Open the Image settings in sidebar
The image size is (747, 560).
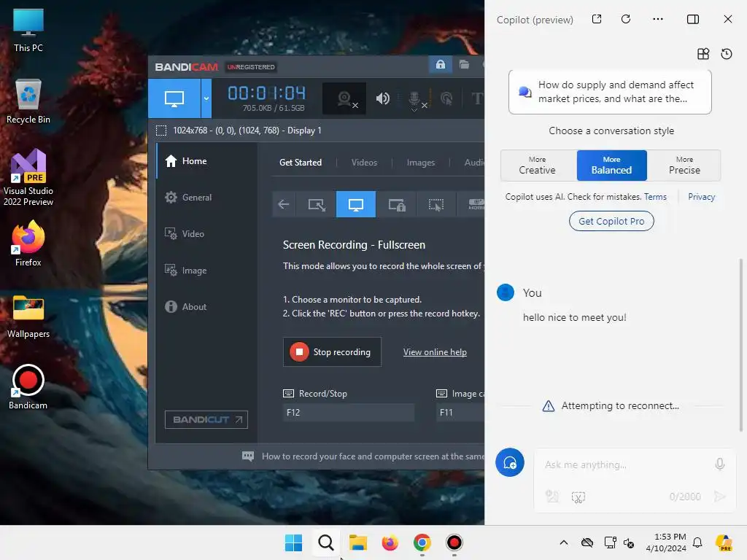pyautogui.click(x=206, y=270)
